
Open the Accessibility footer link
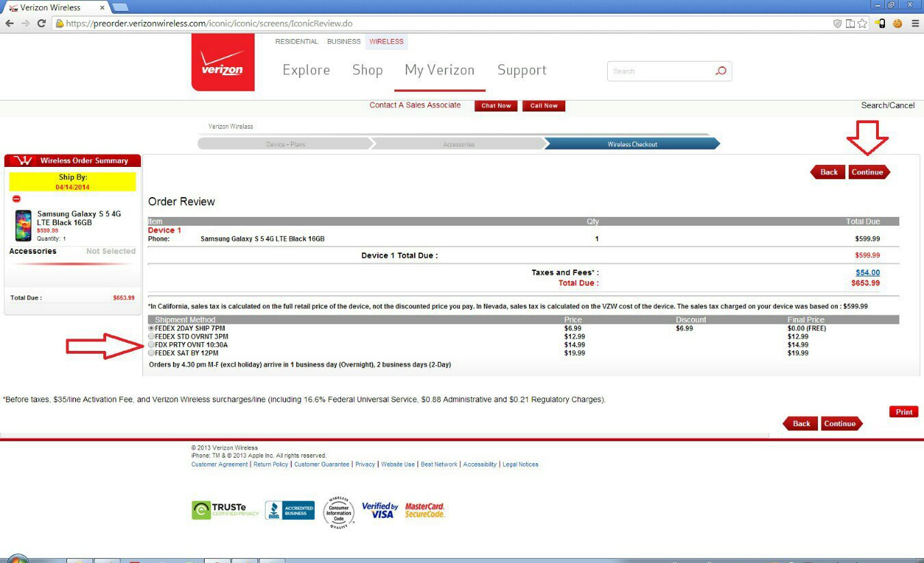click(x=480, y=464)
